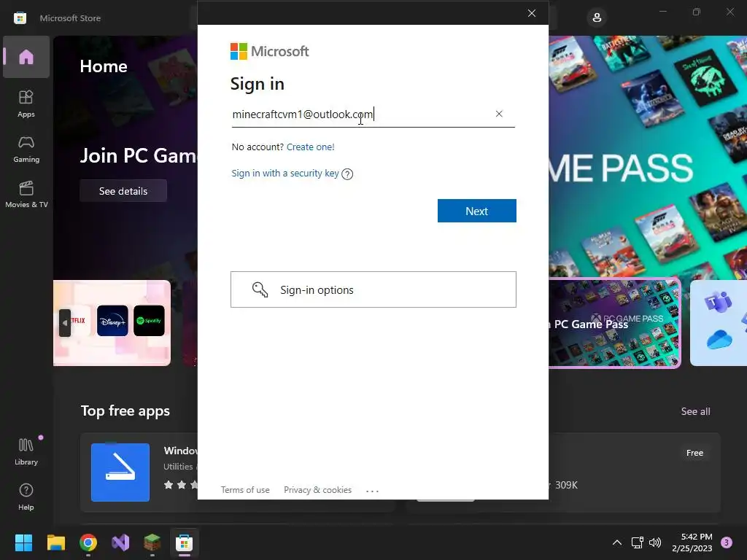Open Movies & TV section

[26, 194]
